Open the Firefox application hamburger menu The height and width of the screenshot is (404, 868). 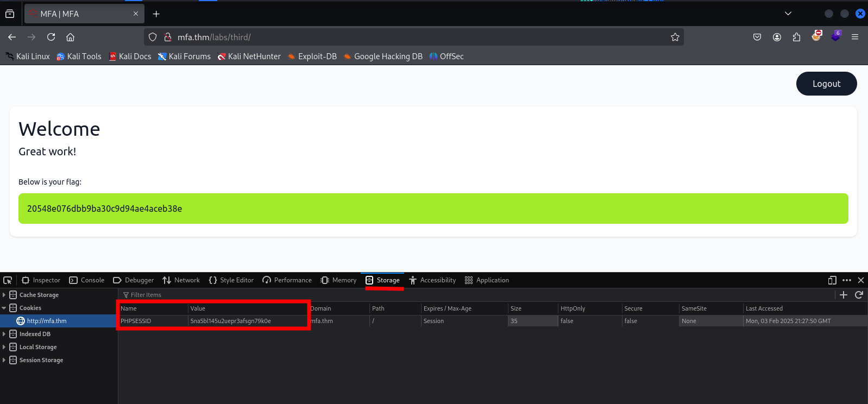(855, 37)
